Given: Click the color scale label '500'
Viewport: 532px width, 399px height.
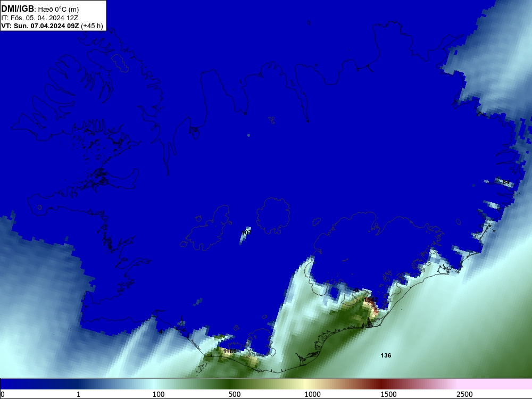Looking at the screenshot, I should [235, 394].
